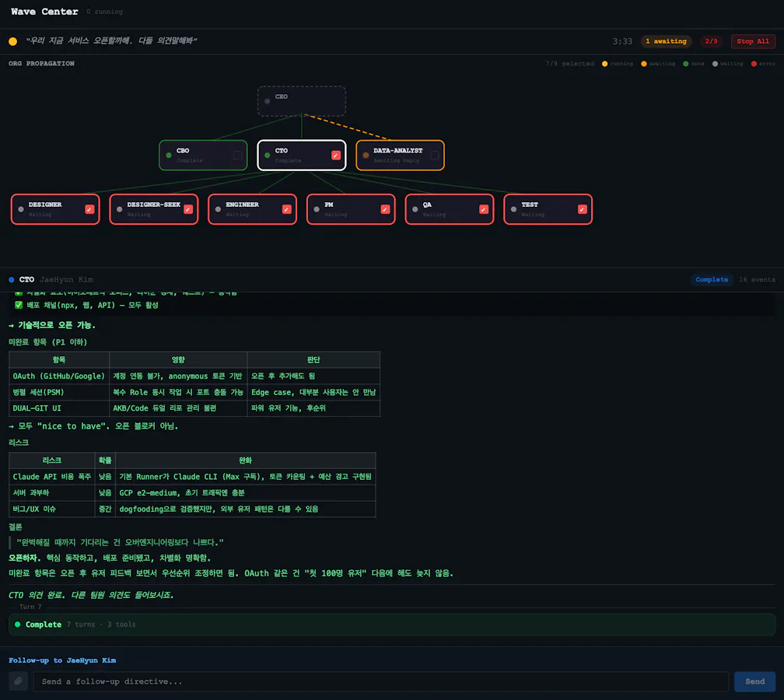
Task: Select the DESIGNER-SEEK node
Action: (153, 209)
